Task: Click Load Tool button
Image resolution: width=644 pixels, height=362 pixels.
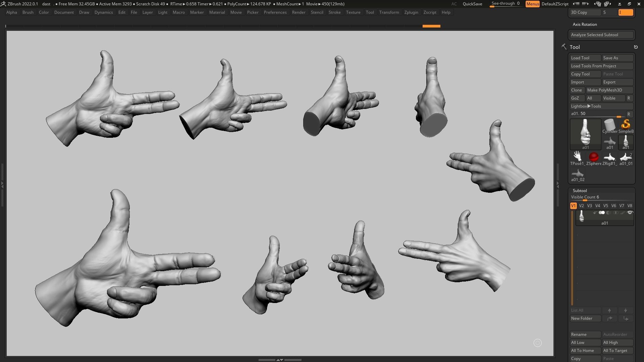Action: pyautogui.click(x=585, y=58)
